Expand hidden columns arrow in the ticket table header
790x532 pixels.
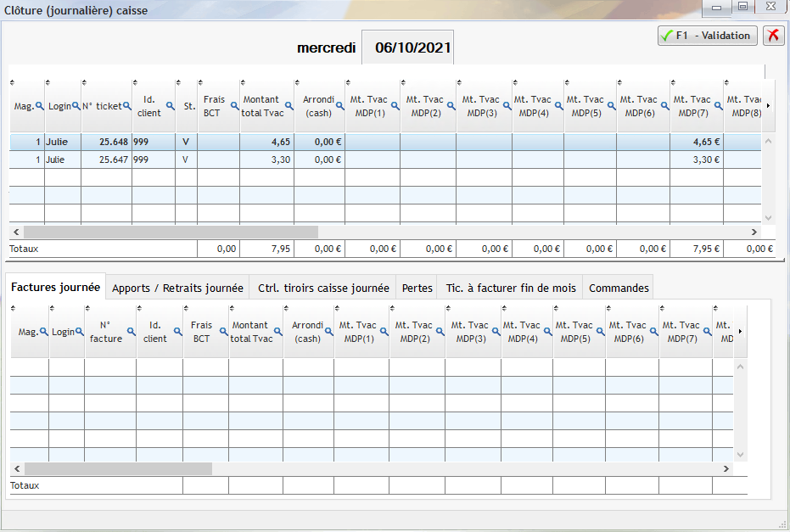768,105
